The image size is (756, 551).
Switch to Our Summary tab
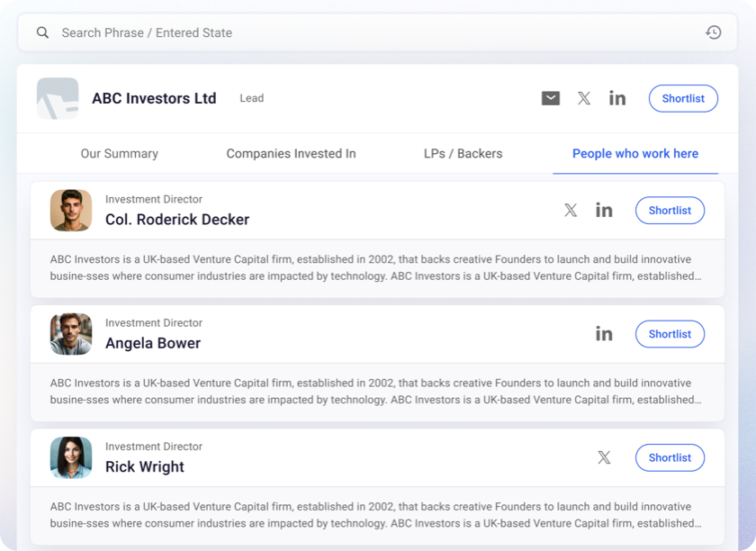pyautogui.click(x=119, y=153)
